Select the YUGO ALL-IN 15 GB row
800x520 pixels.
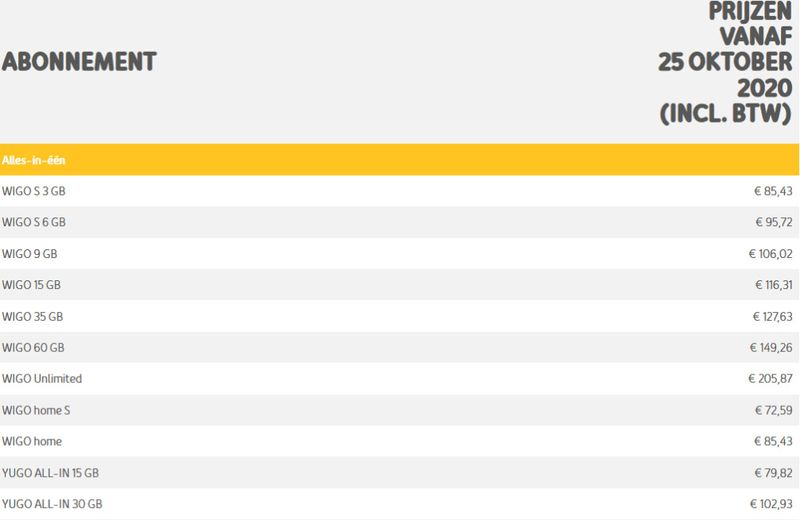click(399, 473)
